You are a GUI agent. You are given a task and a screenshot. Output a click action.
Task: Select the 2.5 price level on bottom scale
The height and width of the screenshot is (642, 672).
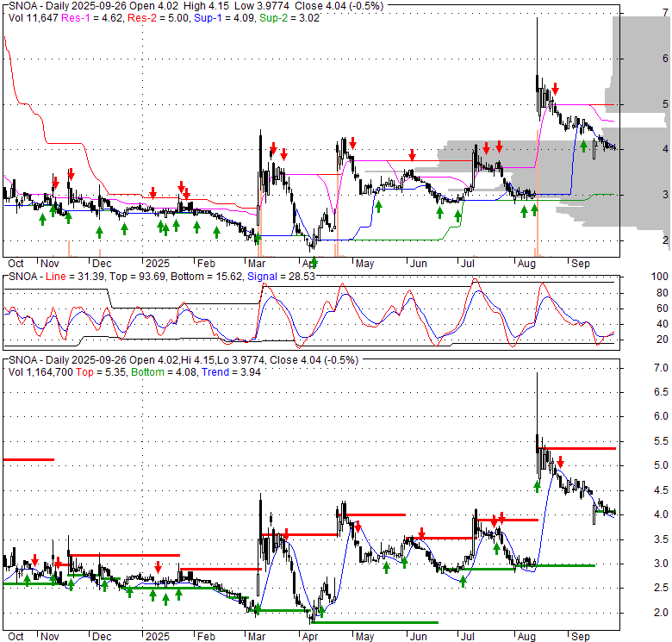(661, 588)
